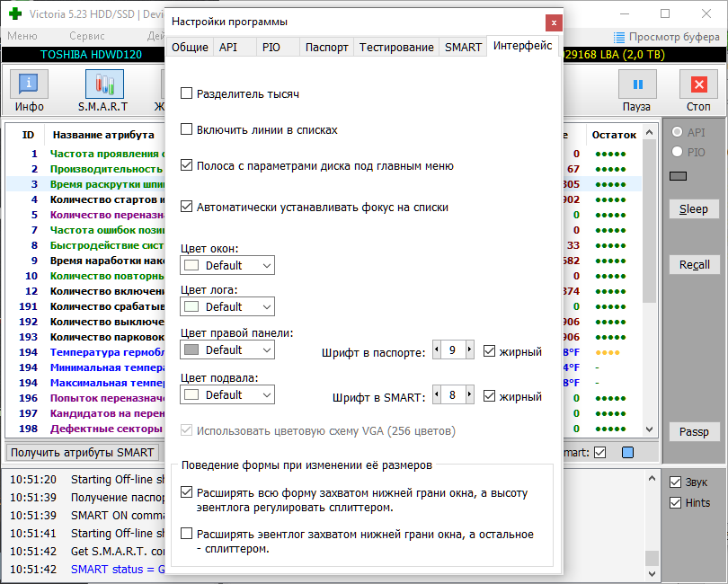Click TOSHIBA HDWD120 drive label

click(x=91, y=55)
